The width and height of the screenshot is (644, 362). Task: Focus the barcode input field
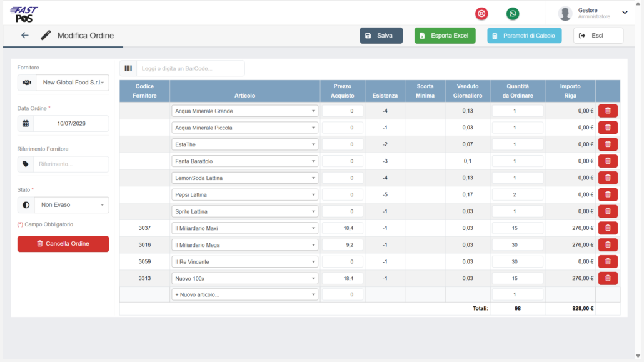pyautogui.click(x=191, y=68)
